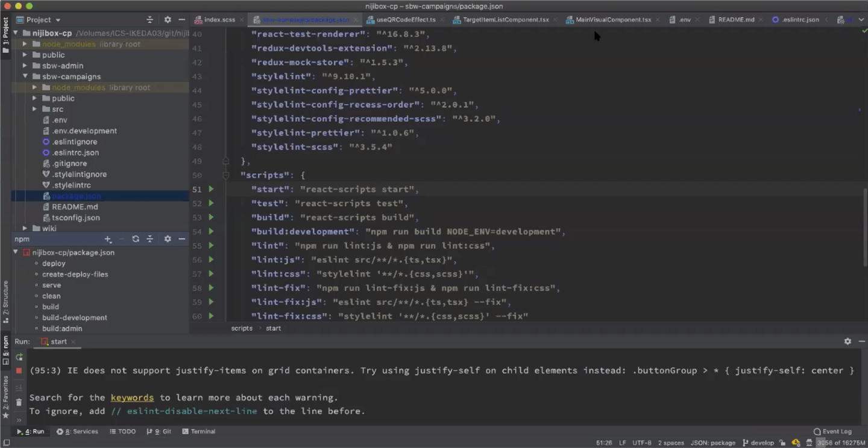Select tsconfig.json in the project tree
The width and height of the screenshot is (868, 448).
point(75,217)
